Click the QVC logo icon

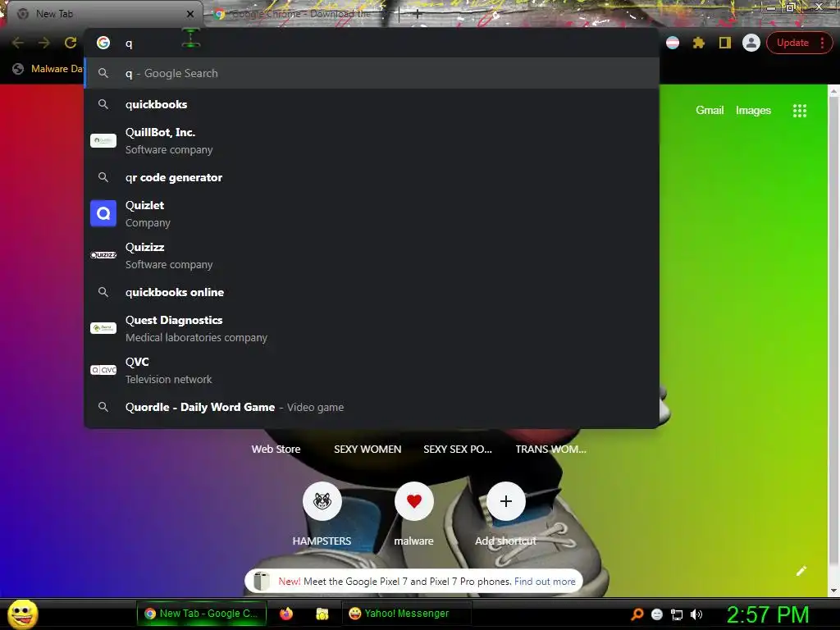point(103,370)
